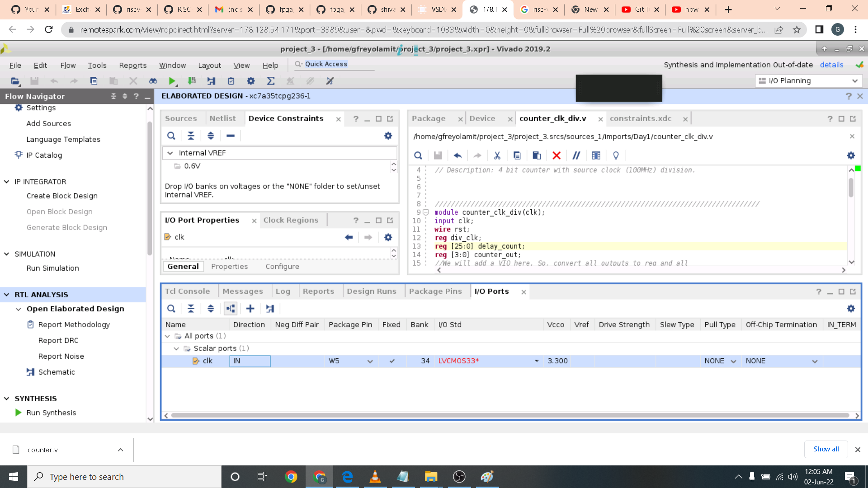Open the Reports menu

132,66
